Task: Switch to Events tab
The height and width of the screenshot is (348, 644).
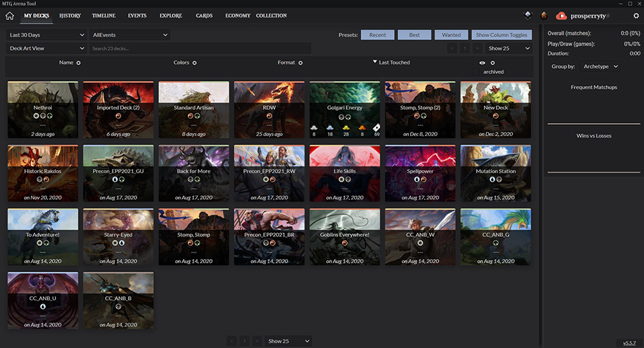Action: 137,15
